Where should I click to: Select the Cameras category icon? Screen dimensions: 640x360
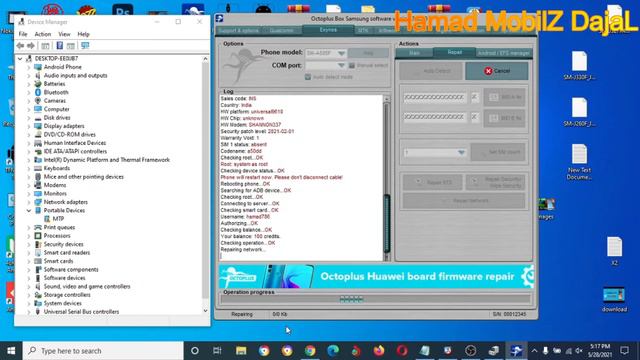coord(38,100)
